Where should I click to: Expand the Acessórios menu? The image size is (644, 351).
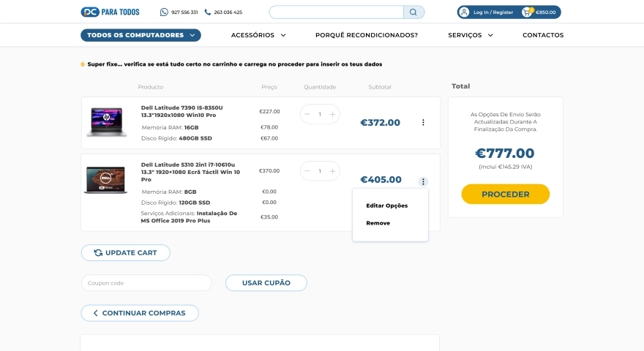click(258, 35)
